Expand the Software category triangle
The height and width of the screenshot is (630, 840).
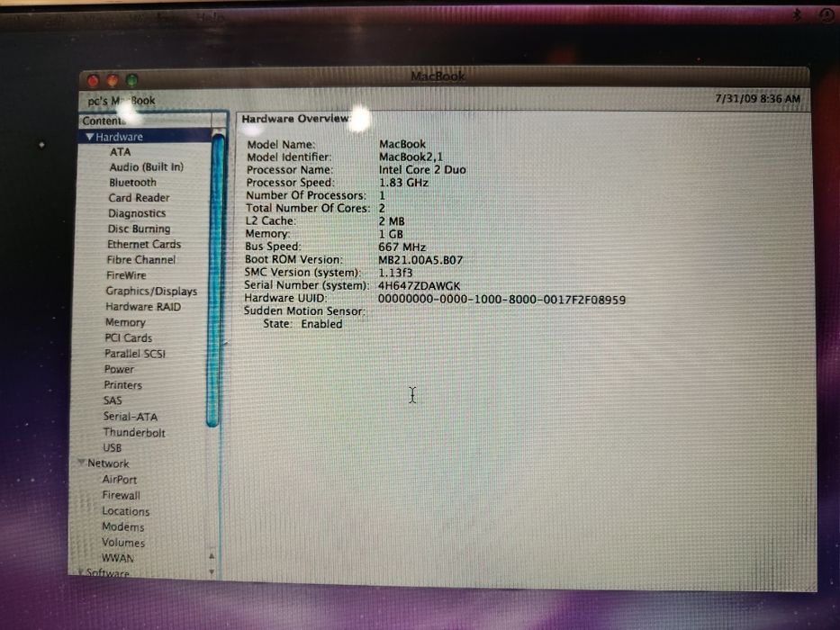[x=80, y=572]
